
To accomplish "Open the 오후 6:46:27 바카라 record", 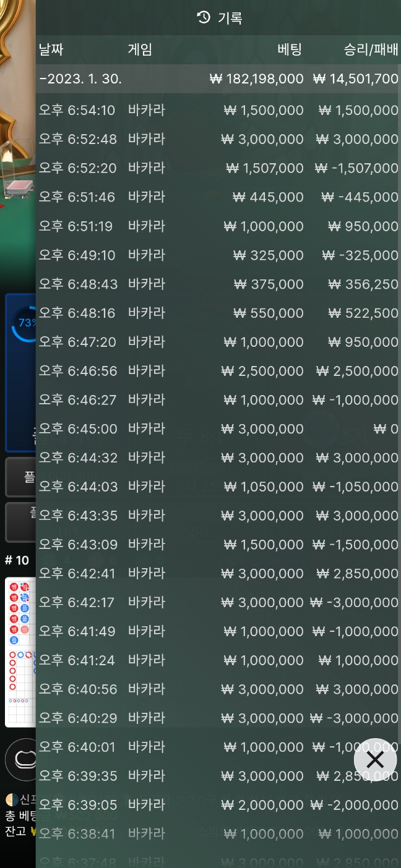I will 218,400.
